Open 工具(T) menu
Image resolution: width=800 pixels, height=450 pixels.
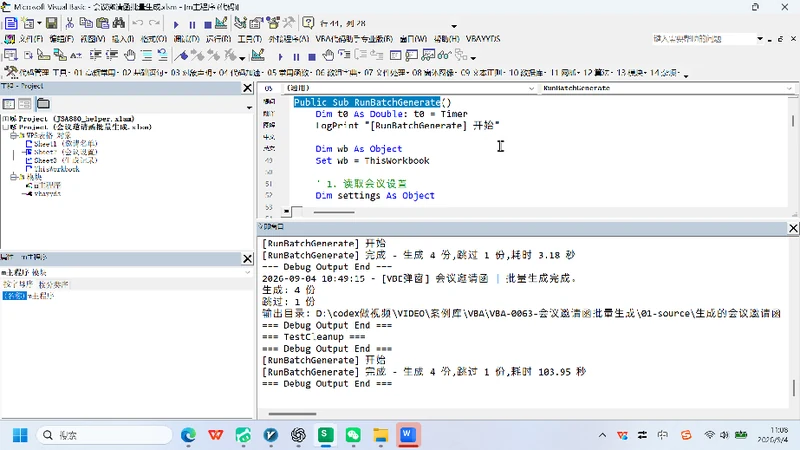pos(249,39)
